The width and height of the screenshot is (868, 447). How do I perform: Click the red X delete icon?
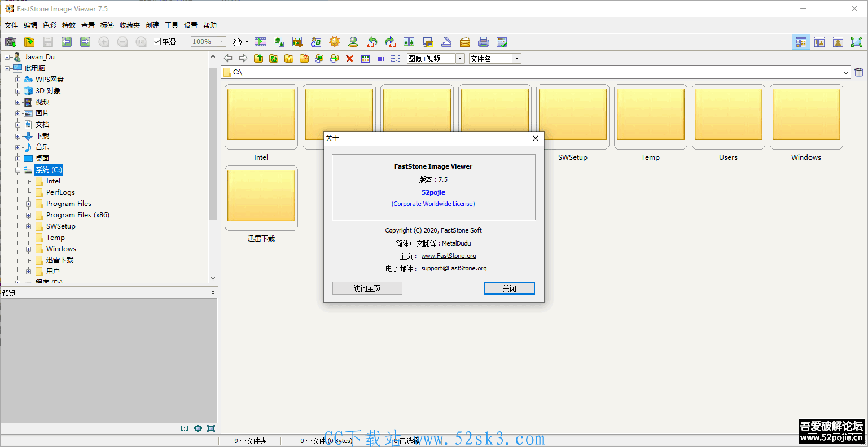pos(350,58)
